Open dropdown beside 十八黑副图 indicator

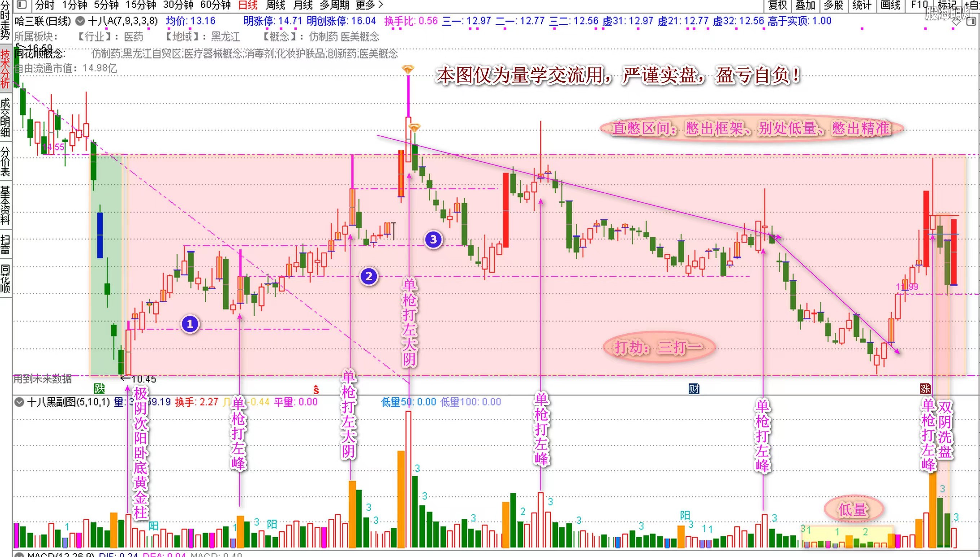[19, 402]
